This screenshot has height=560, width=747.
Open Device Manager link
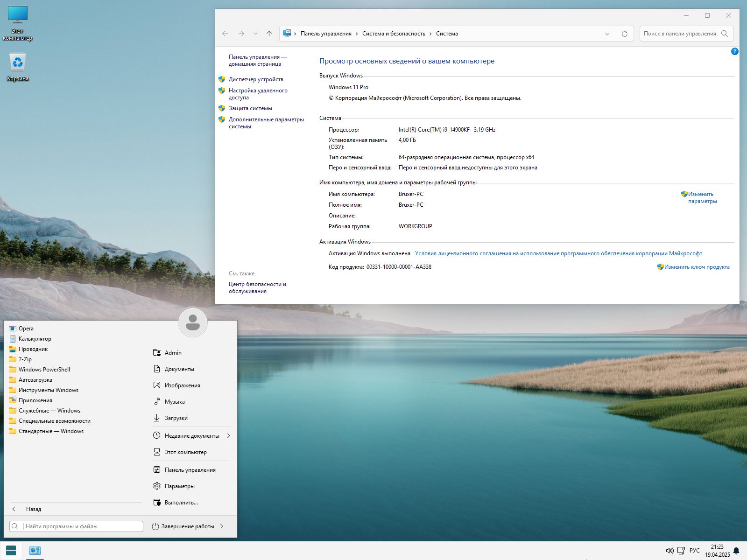(255, 79)
